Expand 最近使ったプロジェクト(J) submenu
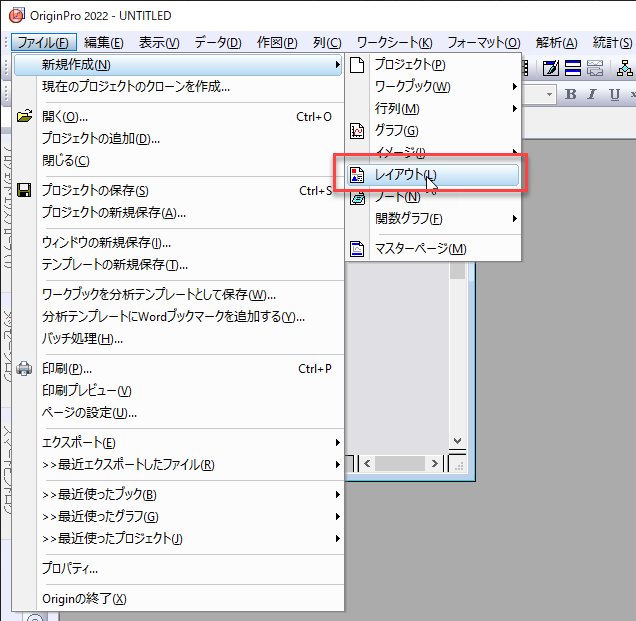Viewport: 636px width, 621px height. 178,538
